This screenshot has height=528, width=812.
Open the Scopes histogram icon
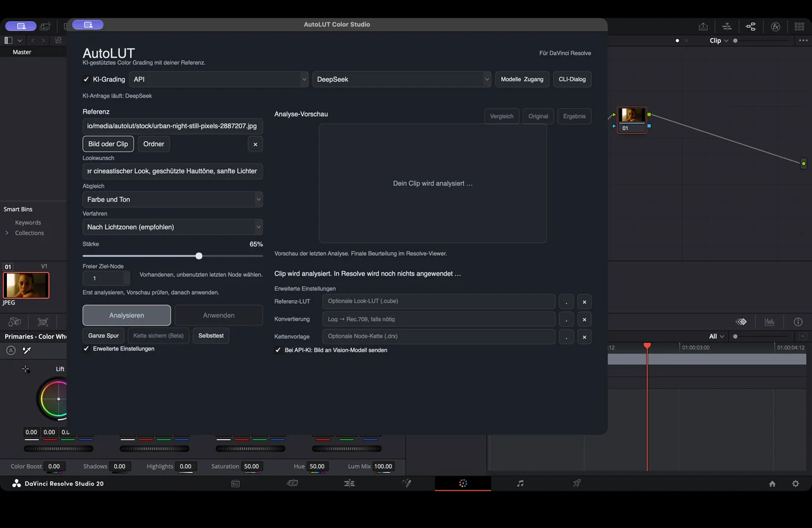tap(770, 322)
